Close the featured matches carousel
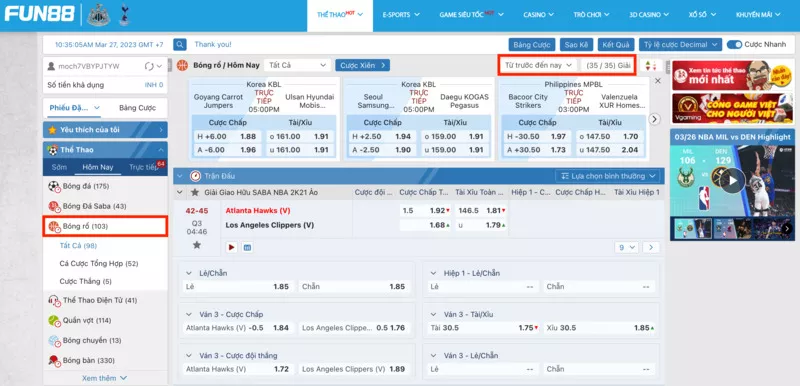The image size is (800, 386). [658, 81]
